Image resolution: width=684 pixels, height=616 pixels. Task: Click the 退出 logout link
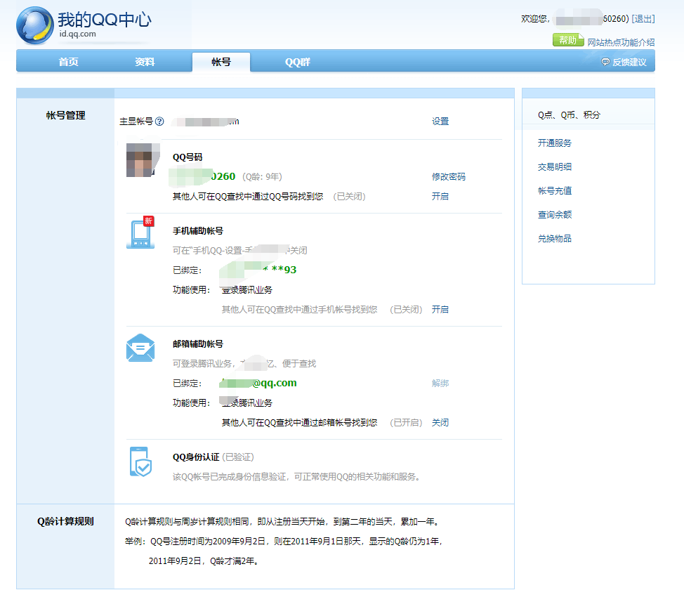click(643, 19)
